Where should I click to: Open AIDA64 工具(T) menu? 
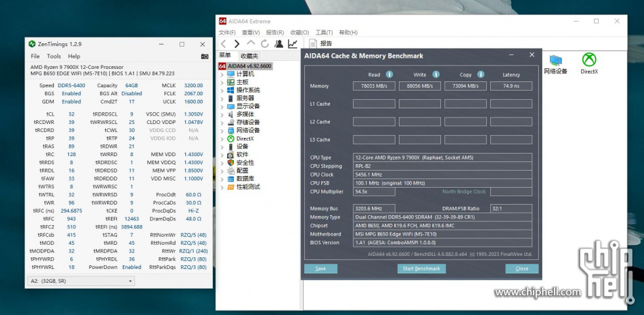(x=324, y=32)
